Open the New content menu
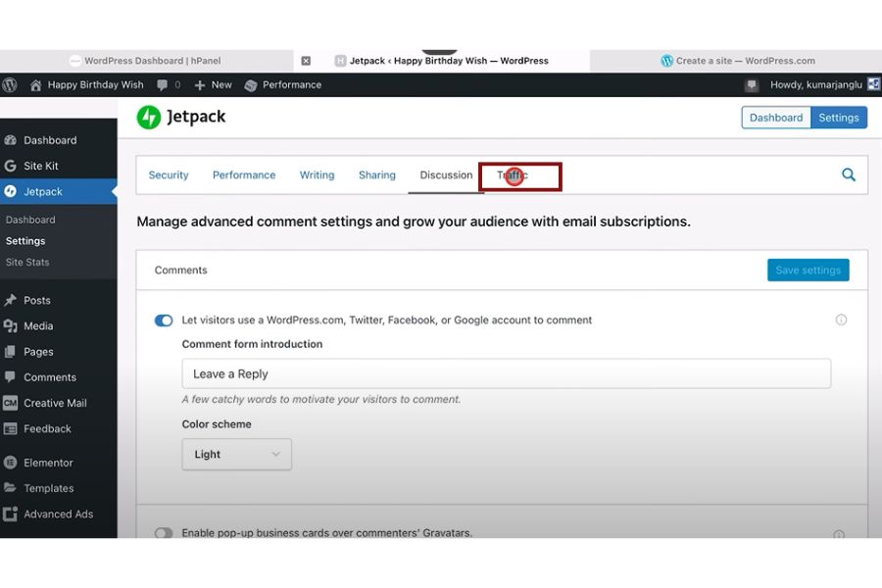The image size is (882, 588). point(213,85)
